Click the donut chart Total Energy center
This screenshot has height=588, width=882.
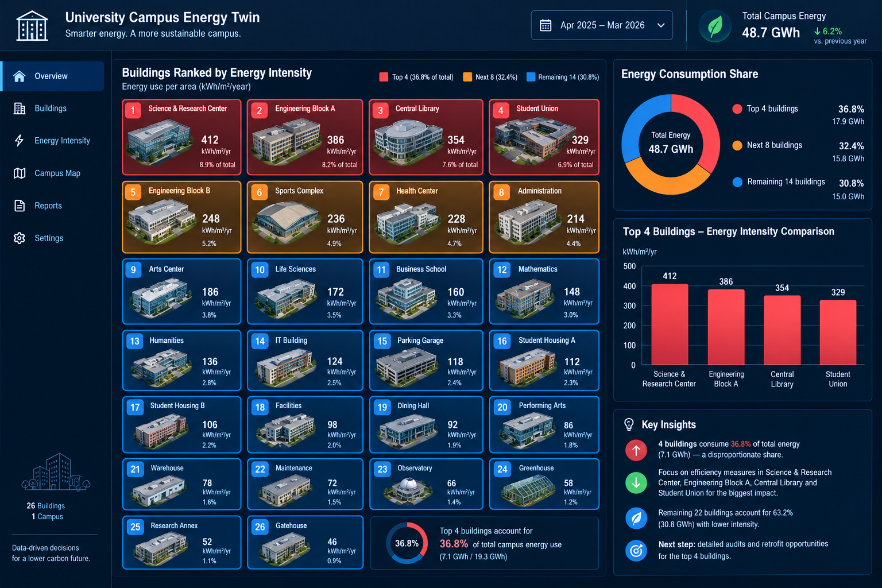671,143
